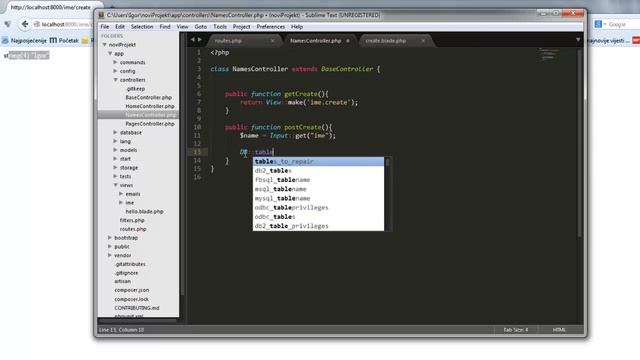Select db2_tables autocomplete suggestion
The image size is (640, 360).
[318, 171]
